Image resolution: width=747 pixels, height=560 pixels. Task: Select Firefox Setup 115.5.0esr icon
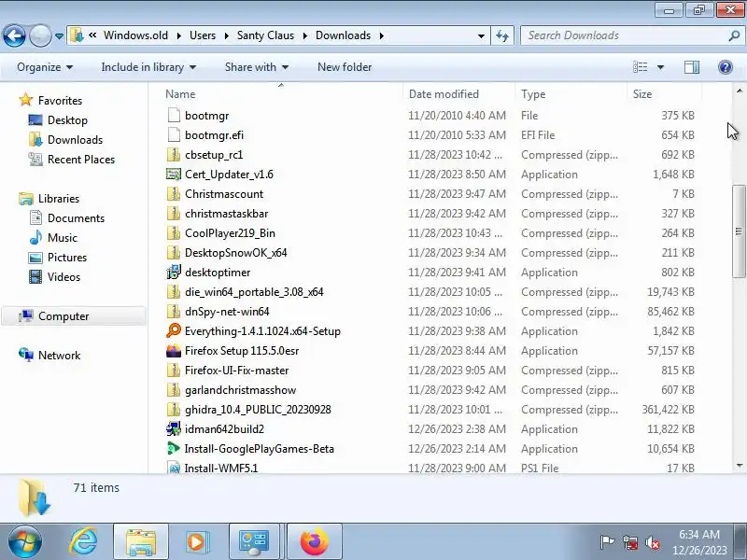click(174, 351)
